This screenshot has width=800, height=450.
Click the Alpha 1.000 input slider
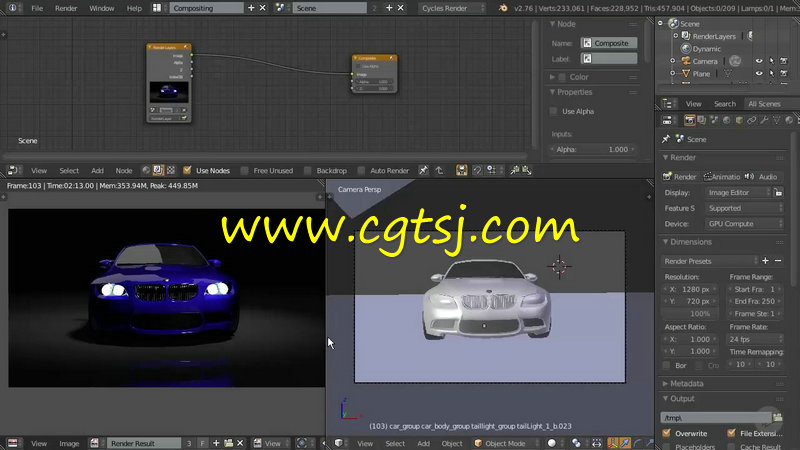point(593,149)
